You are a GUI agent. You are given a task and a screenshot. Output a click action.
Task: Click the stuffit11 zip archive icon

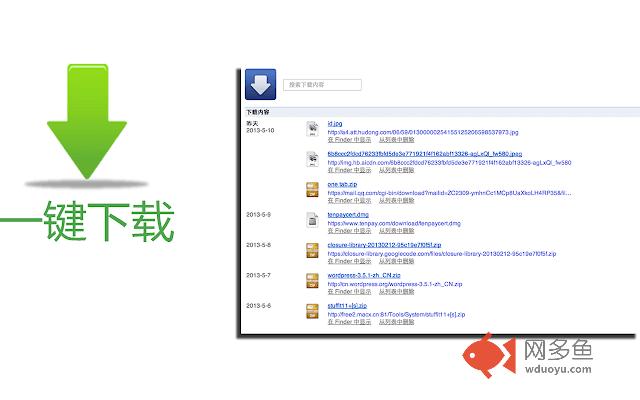point(313,311)
